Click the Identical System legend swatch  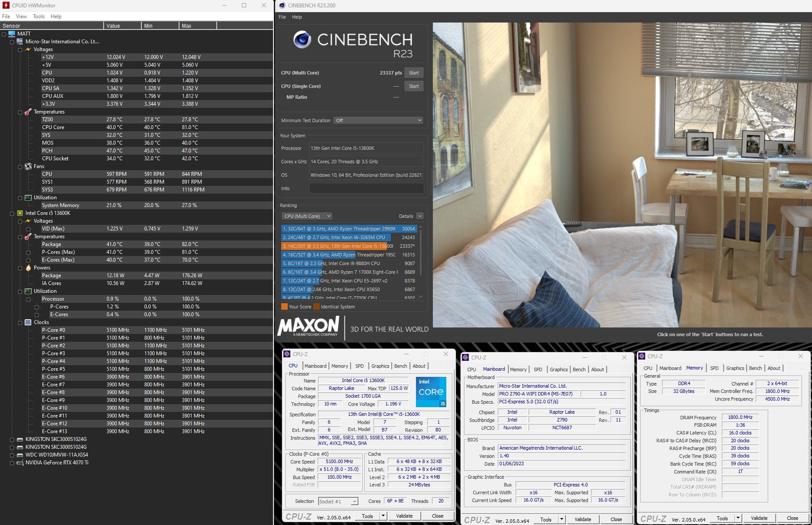pos(316,307)
